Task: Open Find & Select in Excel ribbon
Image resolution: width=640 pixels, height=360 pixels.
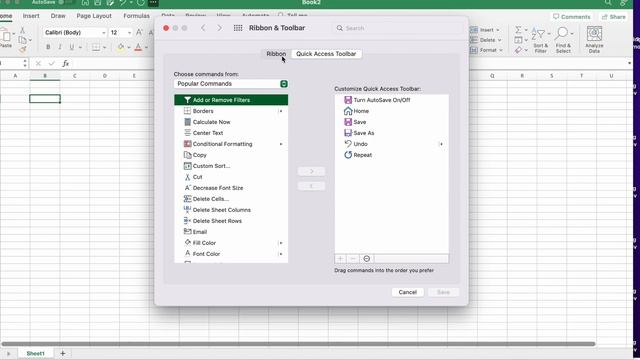Action: [563, 40]
